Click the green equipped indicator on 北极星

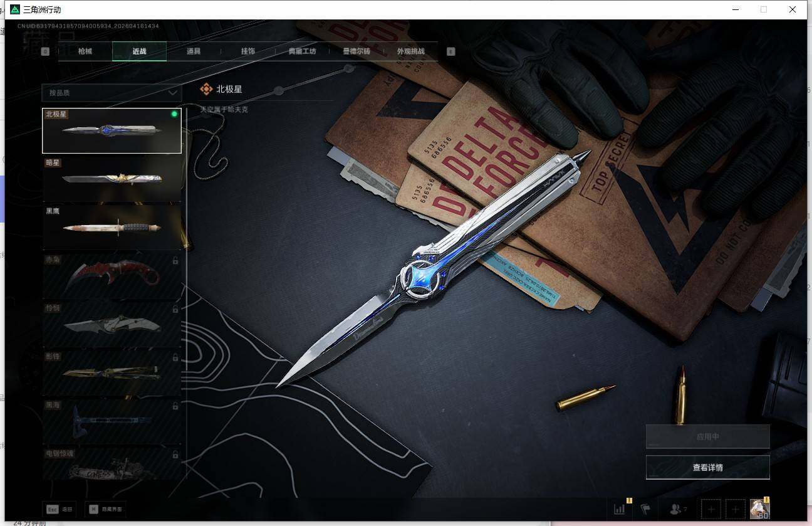[174, 114]
